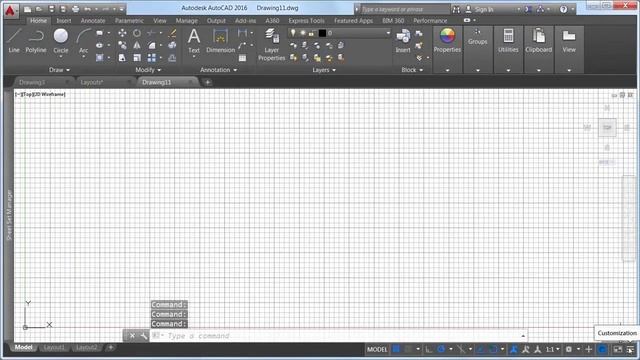Switch to the Annotate ribbon tab

pos(93,20)
